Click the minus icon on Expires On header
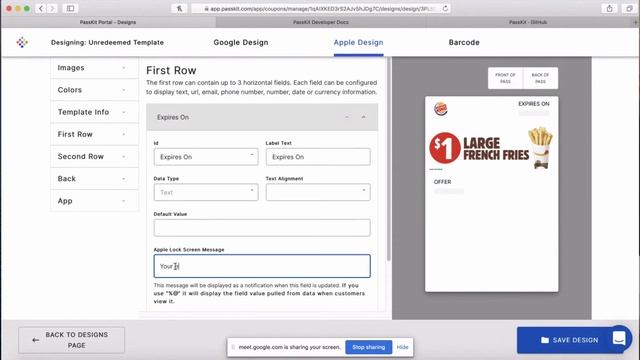640x360 pixels. pos(347,117)
